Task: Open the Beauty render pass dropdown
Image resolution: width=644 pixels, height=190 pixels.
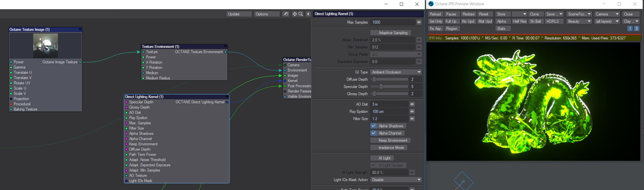Action: pos(579,21)
